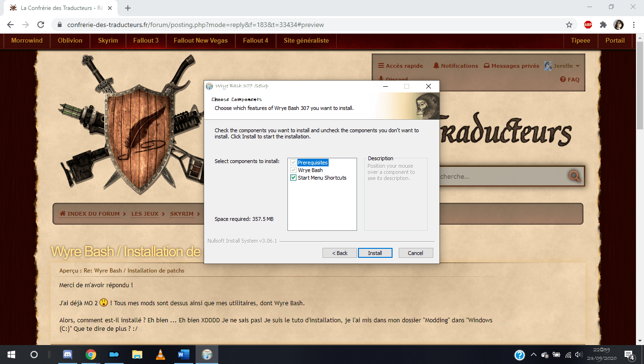This screenshot has width=644, height=364.
Task: Open the Portail link
Action: click(x=615, y=41)
